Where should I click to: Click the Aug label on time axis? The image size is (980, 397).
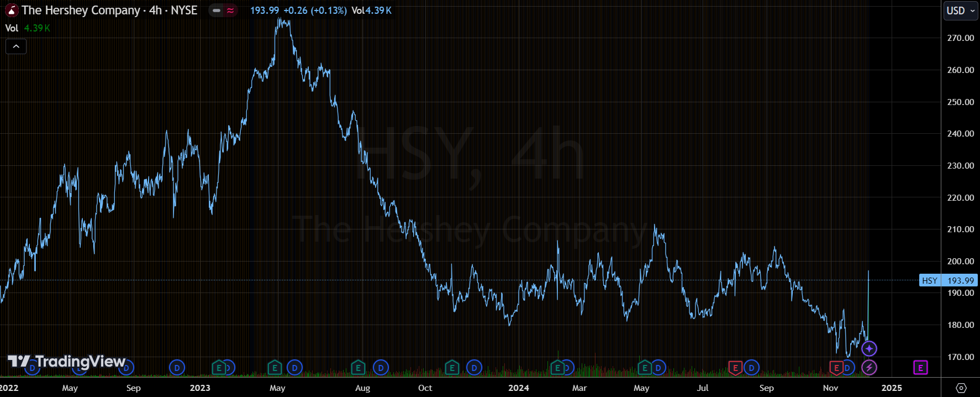click(363, 388)
